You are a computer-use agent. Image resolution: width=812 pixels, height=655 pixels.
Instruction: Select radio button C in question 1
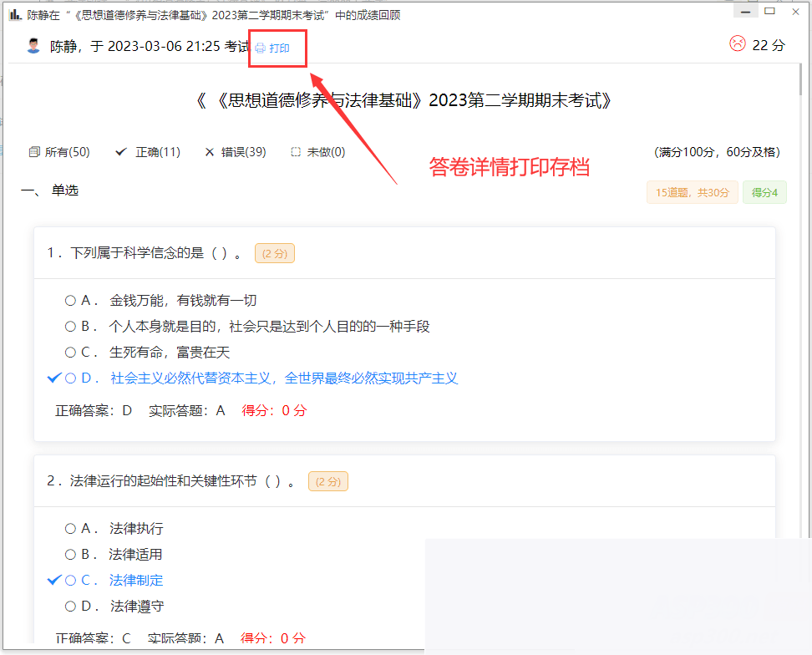pos(70,352)
